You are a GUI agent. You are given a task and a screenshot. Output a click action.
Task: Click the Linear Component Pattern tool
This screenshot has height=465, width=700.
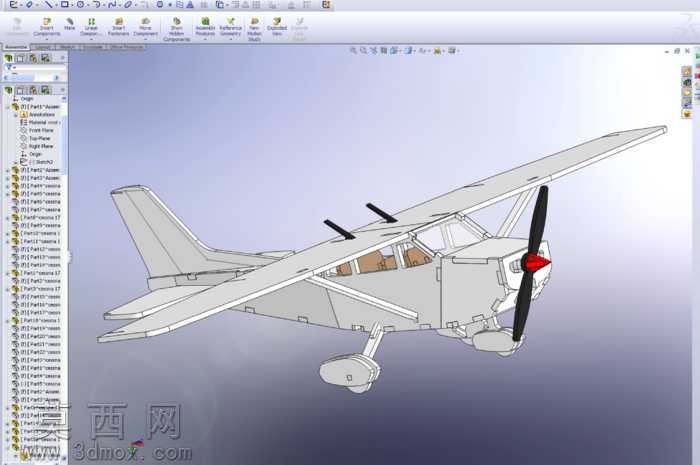(91, 27)
